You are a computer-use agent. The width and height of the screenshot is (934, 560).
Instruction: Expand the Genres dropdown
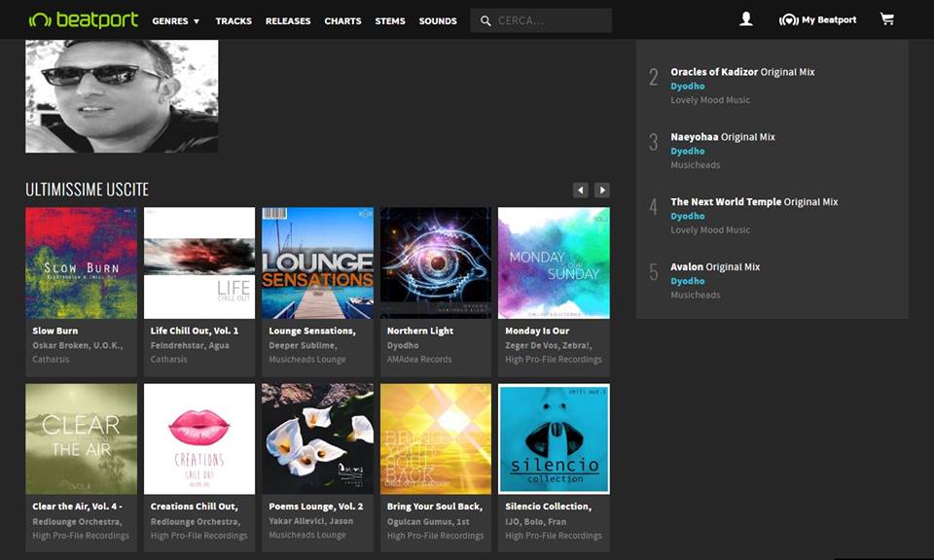point(176,20)
